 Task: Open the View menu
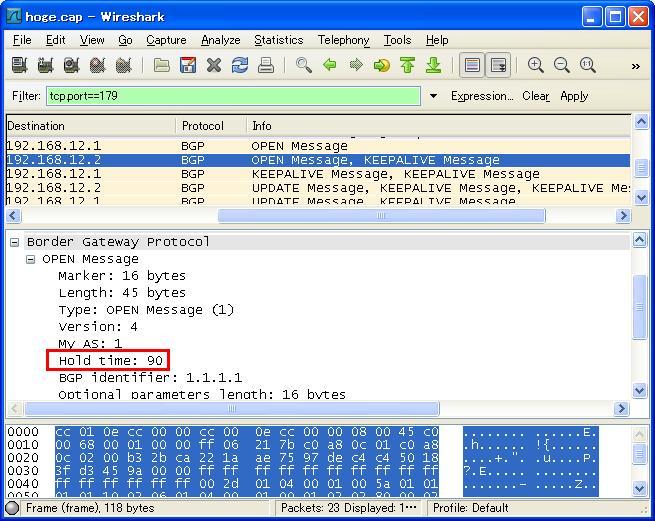(92, 40)
